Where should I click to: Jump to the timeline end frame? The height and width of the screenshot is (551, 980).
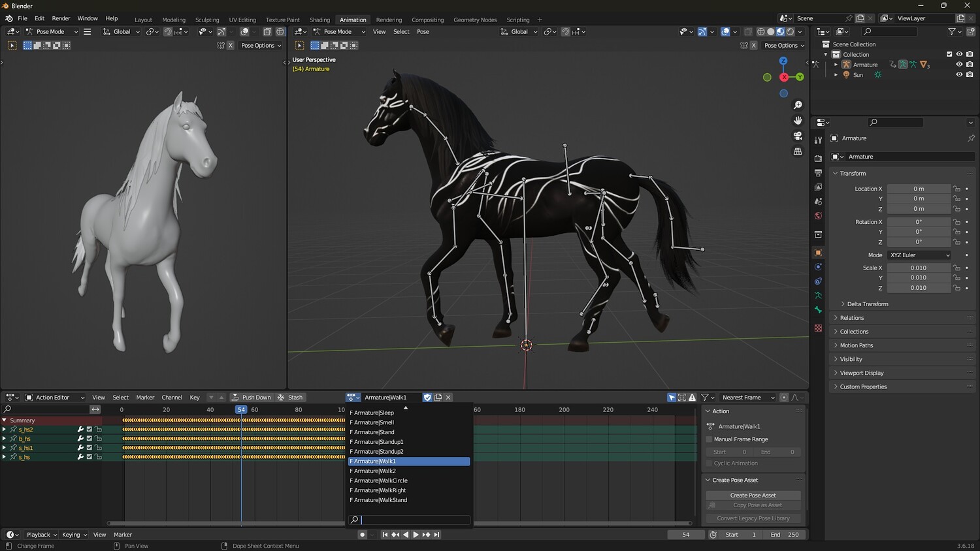pyautogui.click(x=436, y=535)
